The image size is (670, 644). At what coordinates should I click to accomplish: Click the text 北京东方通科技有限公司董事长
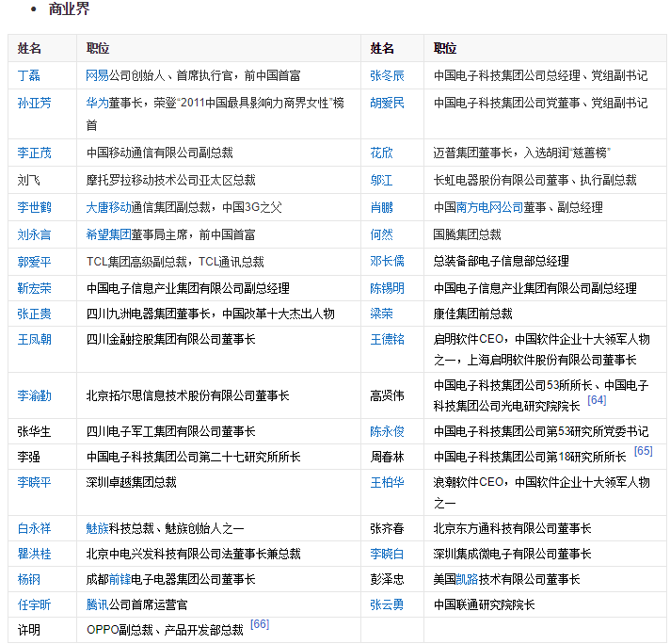(512, 528)
